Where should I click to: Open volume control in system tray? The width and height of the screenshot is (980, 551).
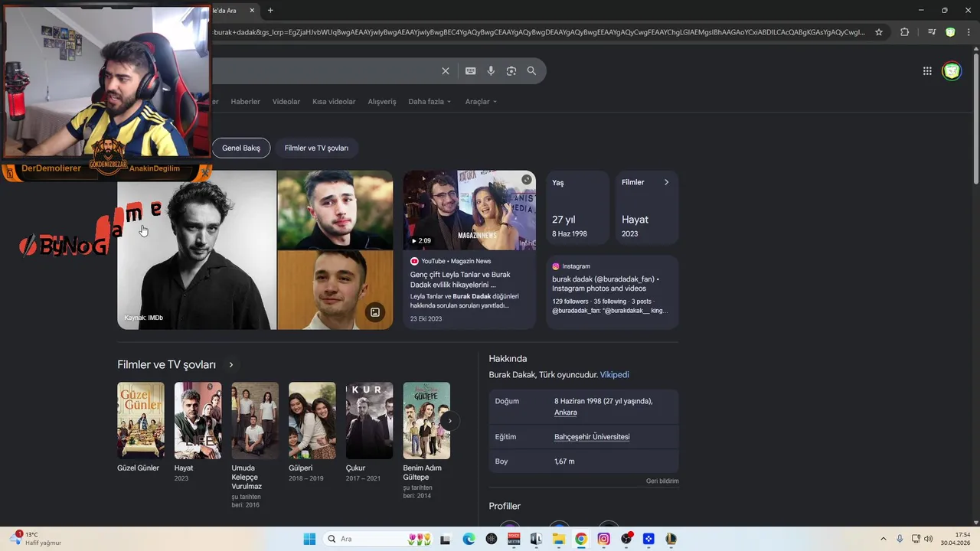pos(928,539)
